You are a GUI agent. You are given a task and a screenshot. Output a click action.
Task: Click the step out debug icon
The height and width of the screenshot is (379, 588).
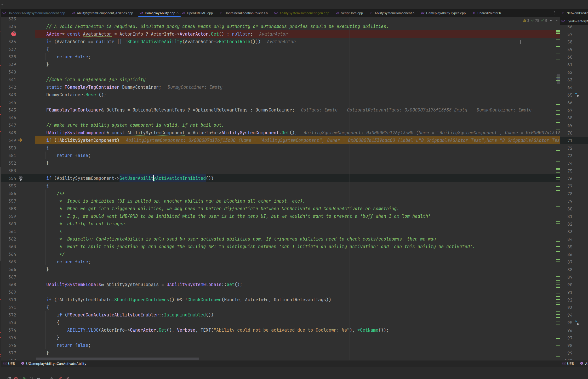(x=52, y=378)
